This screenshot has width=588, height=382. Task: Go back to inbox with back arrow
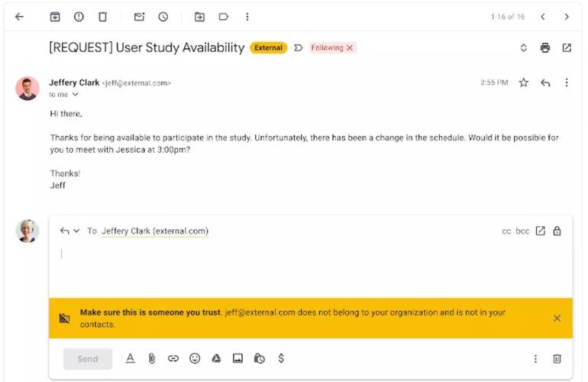19,17
